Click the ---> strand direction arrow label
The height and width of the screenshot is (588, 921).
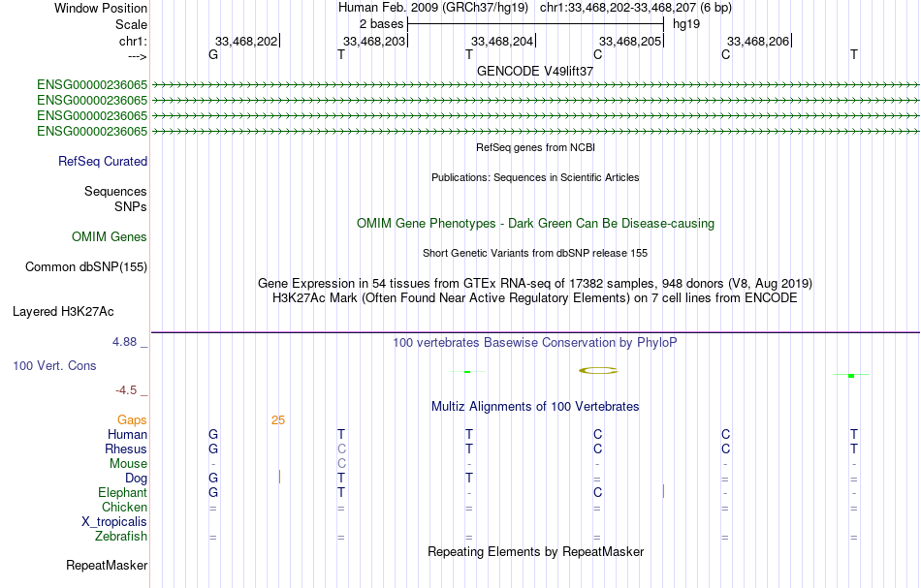(x=137, y=56)
